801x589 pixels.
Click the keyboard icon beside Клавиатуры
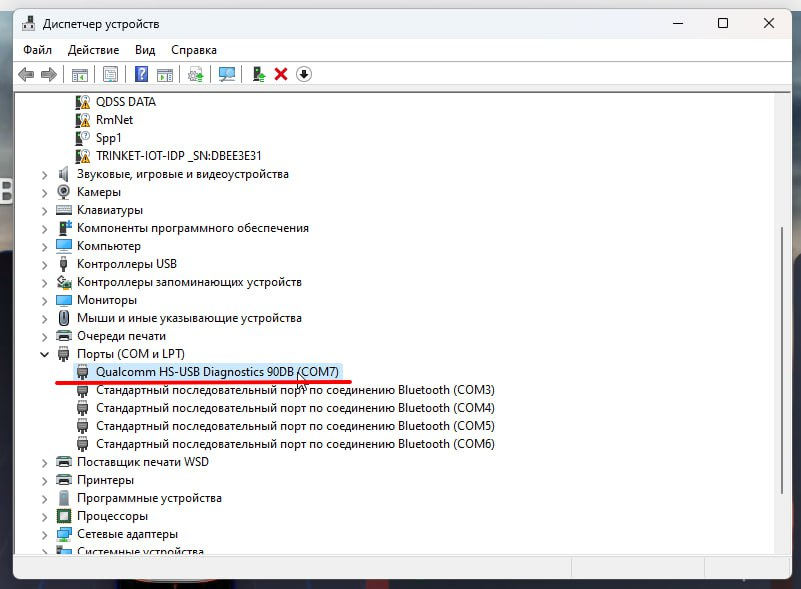click(x=64, y=210)
